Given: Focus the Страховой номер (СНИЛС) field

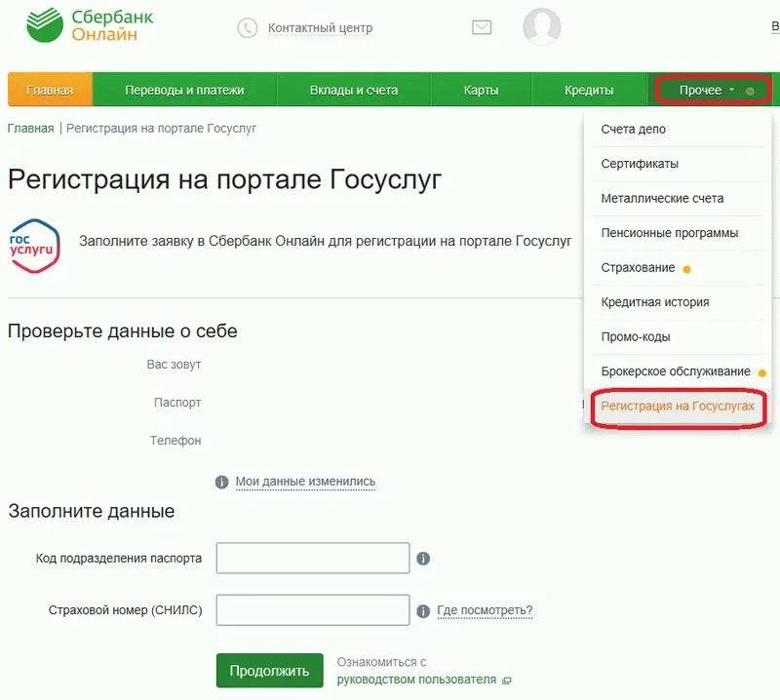Looking at the screenshot, I should [x=312, y=610].
